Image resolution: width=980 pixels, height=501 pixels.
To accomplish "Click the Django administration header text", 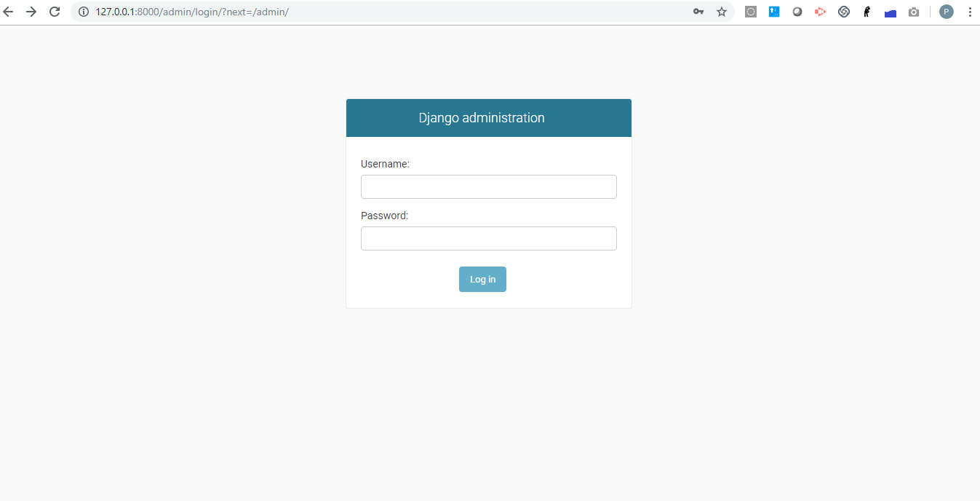I will coord(482,118).
